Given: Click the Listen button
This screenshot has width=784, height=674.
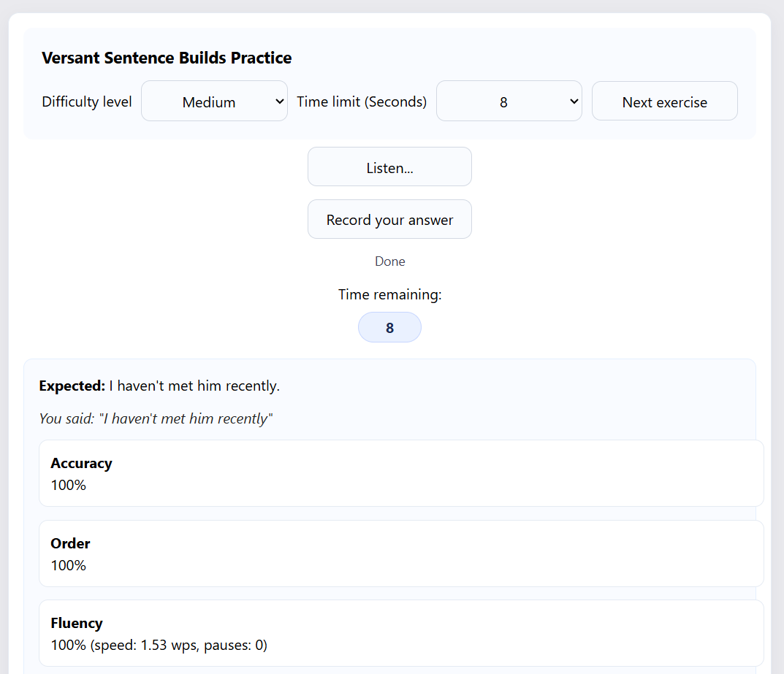Looking at the screenshot, I should pyautogui.click(x=389, y=166).
